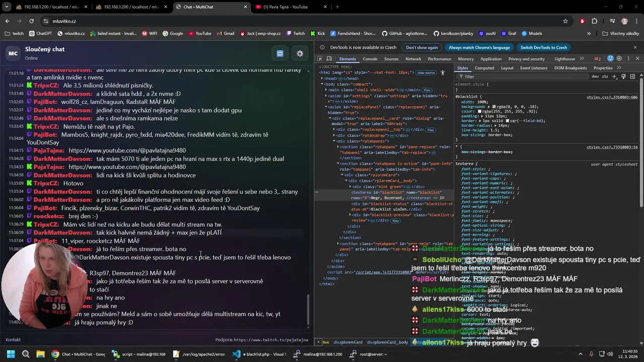644x362 pixels.
Task: Collapse the body compact node
Action: click(322, 84)
